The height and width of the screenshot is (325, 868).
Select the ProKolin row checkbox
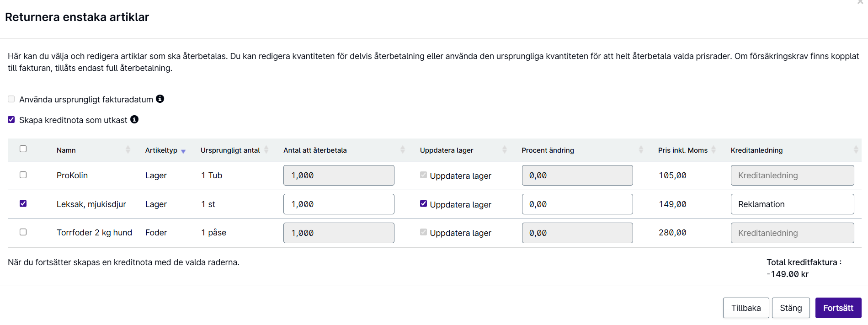pyautogui.click(x=23, y=175)
